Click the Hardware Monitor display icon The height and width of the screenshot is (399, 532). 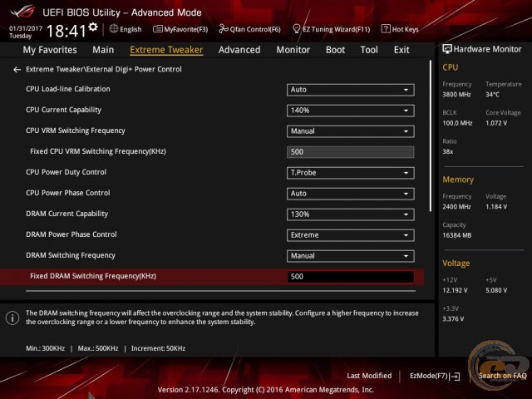(x=447, y=49)
